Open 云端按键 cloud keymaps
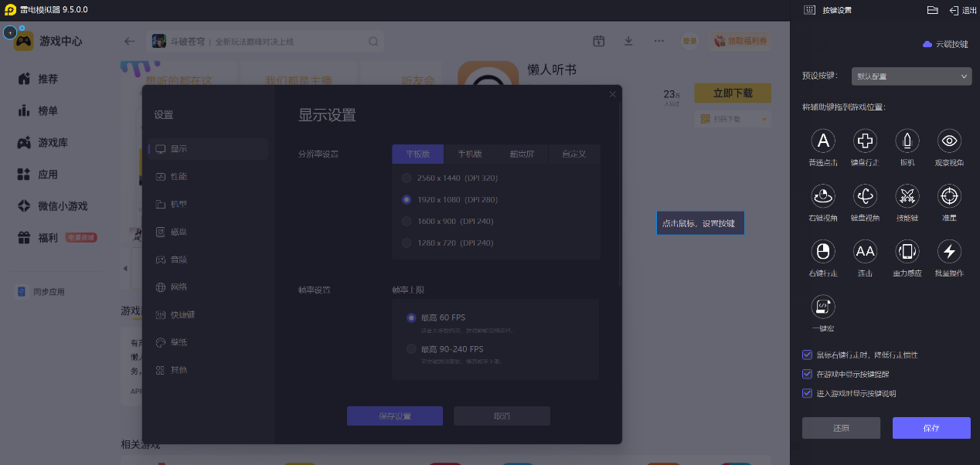Image resolution: width=980 pixels, height=465 pixels. coord(945,44)
